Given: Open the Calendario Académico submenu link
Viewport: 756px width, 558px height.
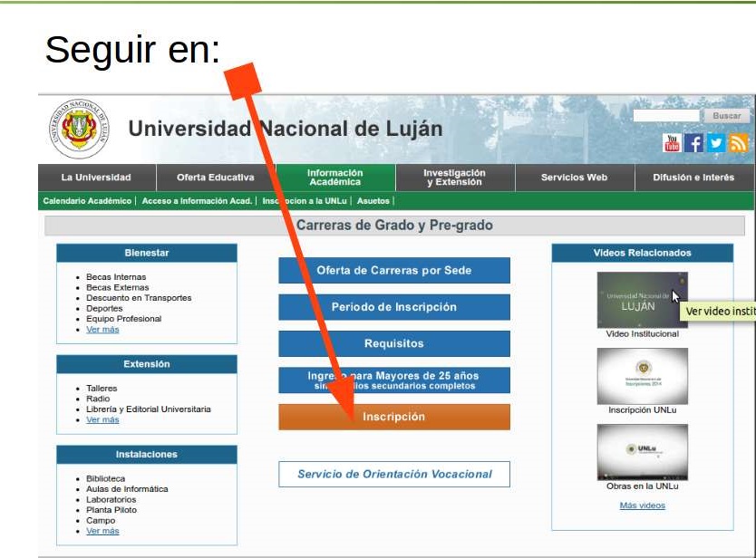Looking at the screenshot, I should coord(88,201).
